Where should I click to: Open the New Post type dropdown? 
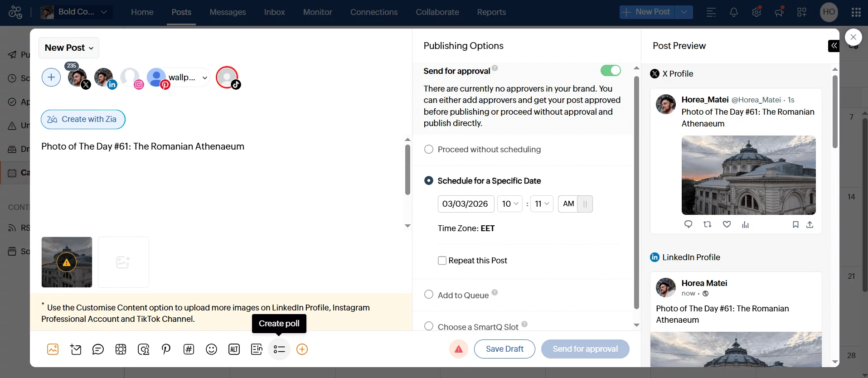pos(69,48)
